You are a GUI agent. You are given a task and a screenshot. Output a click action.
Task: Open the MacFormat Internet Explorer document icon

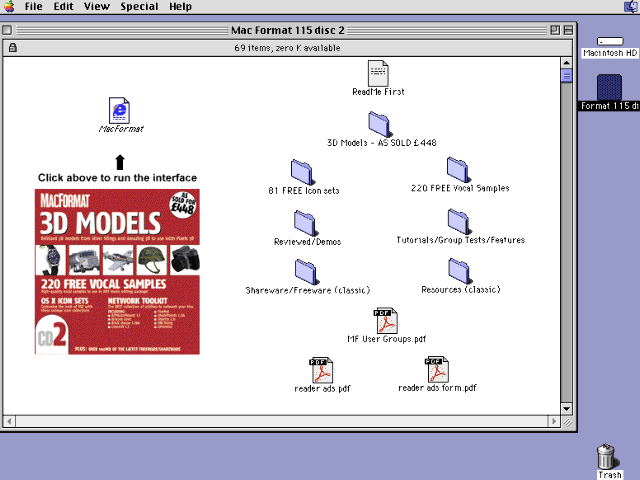pyautogui.click(x=119, y=110)
